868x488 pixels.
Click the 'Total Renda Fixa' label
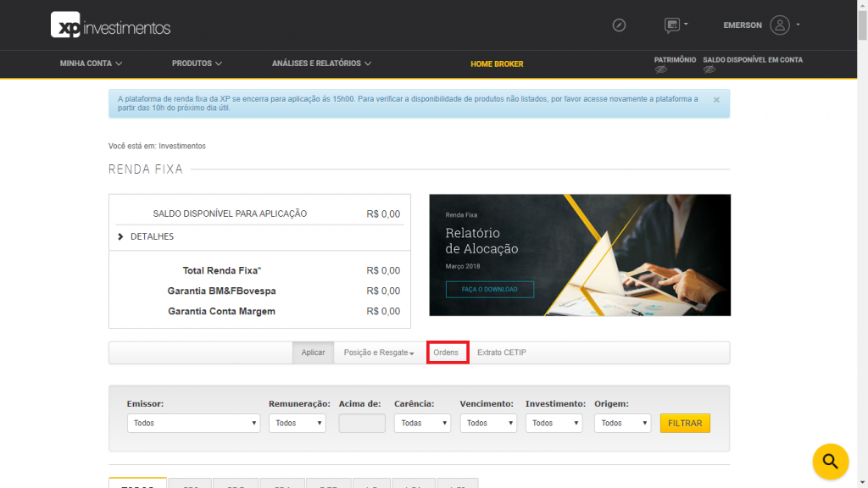[221, 270]
